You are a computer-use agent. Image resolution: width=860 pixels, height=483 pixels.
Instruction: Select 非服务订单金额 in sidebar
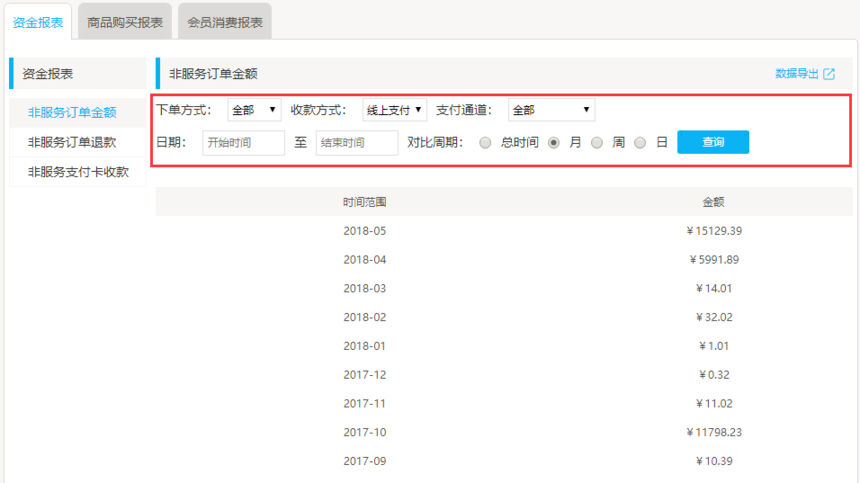click(x=72, y=113)
